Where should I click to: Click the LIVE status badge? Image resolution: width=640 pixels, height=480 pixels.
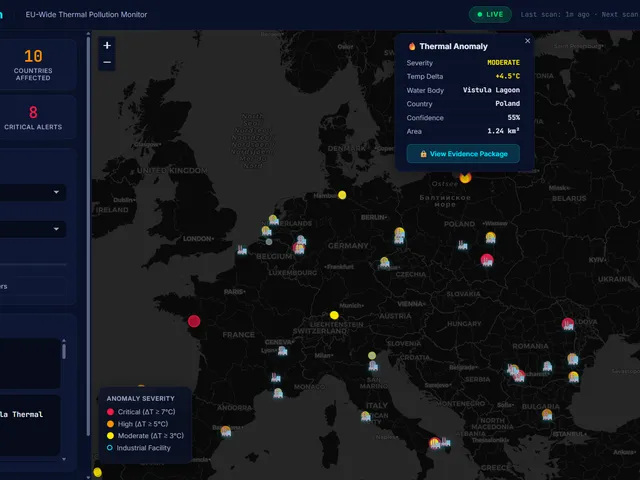[490, 14]
